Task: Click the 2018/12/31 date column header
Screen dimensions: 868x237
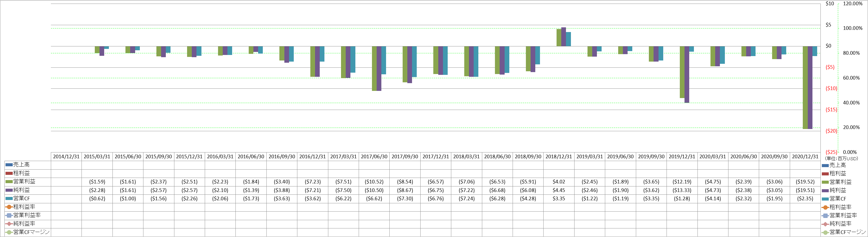Action: (559, 157)
